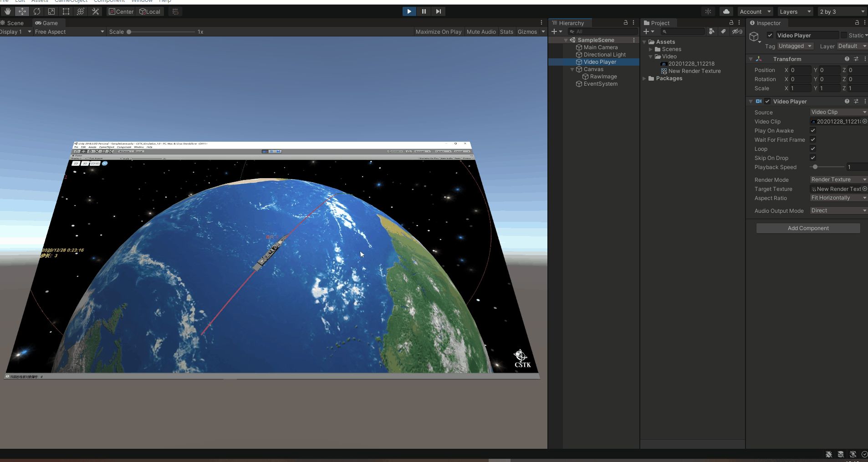Viewport: 868px width, 462px height.
Task: Toggle Video Player GameObject active checkbox
Action: (x=770, y=35)
